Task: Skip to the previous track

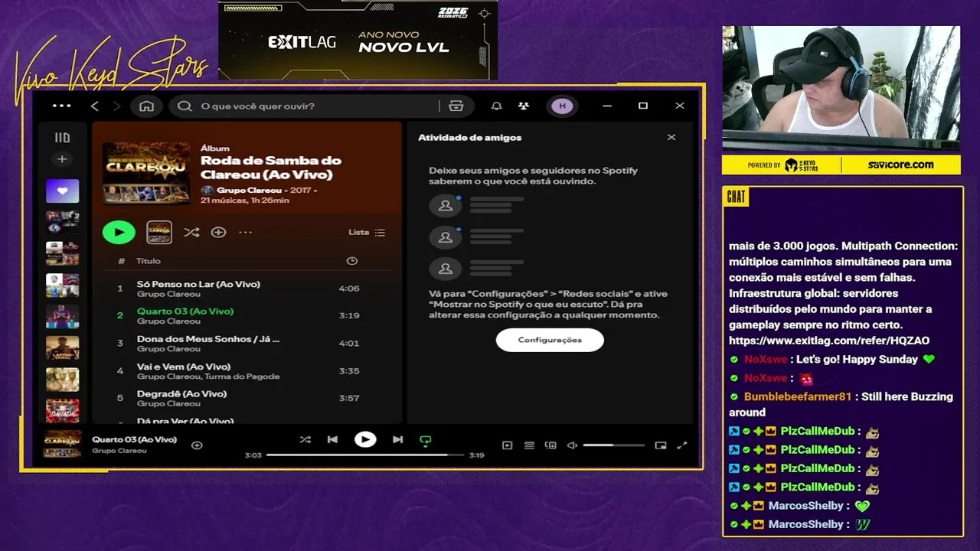Action: point(332,439)
